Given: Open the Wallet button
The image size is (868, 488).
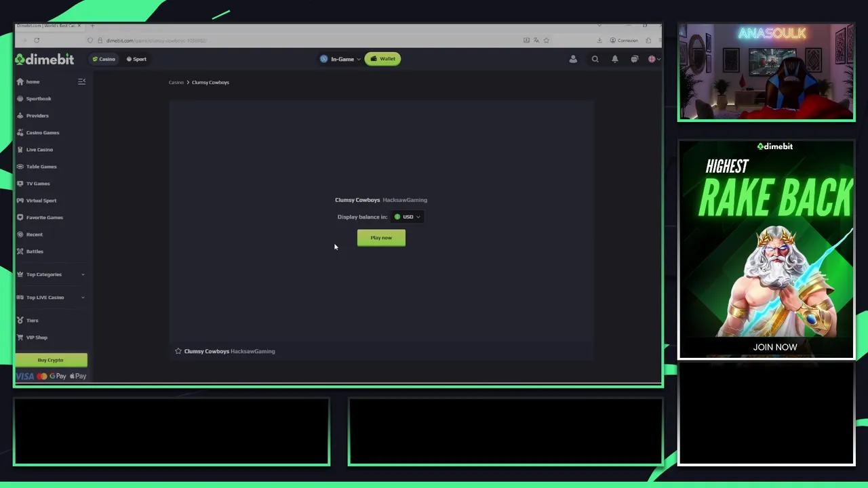Looking at the screenshot, I should (x=382, y=59).
